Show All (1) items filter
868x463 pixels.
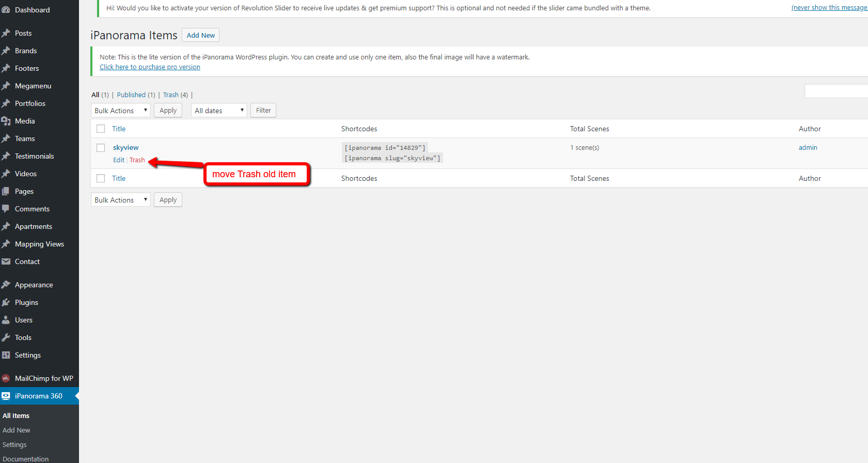click(100, 95)
